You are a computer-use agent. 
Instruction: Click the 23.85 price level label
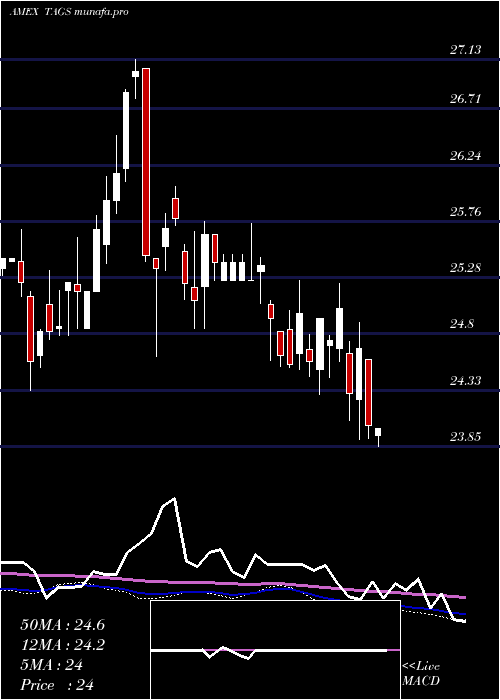tap(466, 437)
